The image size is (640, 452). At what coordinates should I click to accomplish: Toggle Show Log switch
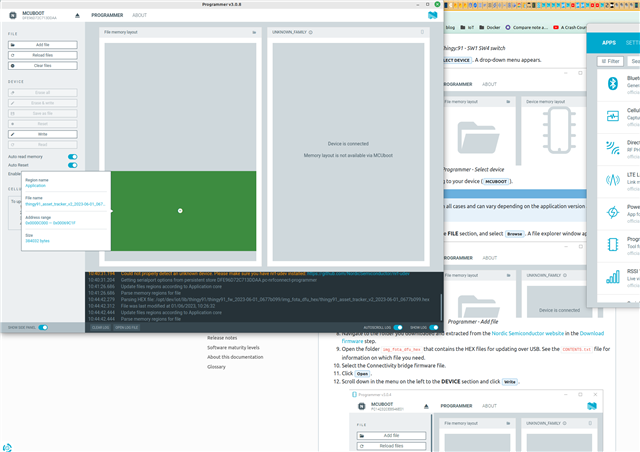tap(434, 327)
